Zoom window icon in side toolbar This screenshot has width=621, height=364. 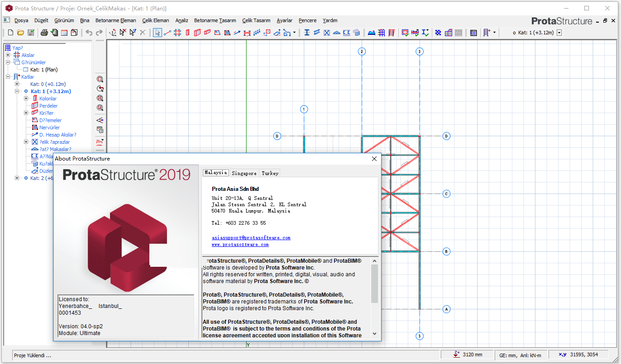point(100,79)
